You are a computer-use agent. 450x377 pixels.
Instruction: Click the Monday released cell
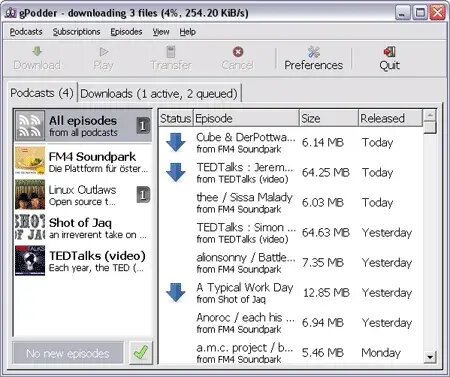381,353
